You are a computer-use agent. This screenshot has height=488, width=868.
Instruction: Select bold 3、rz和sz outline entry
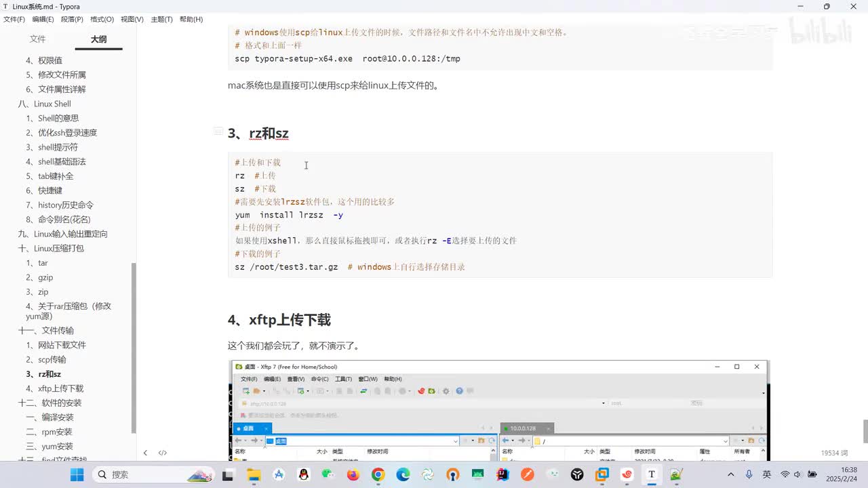[43, 374]
